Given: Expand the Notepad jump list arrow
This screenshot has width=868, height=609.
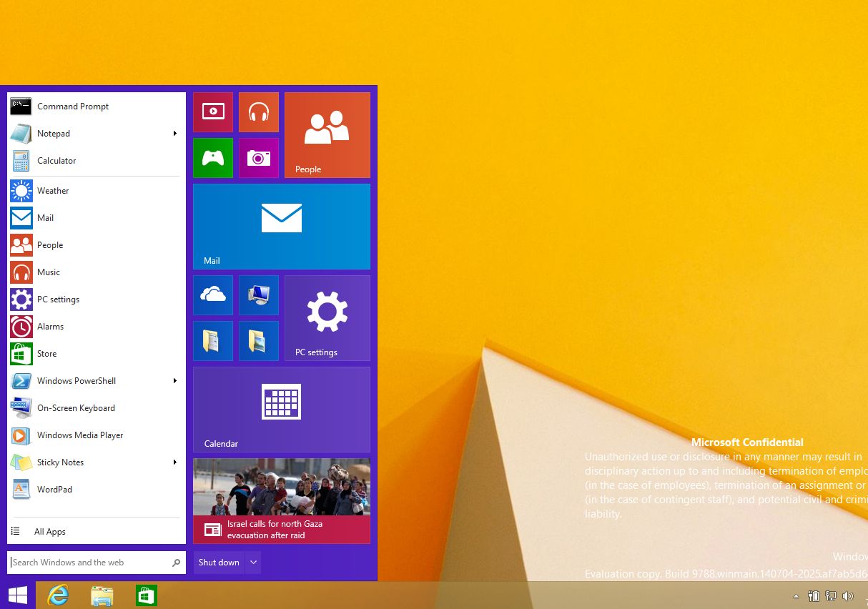Looking at the screenshot, I should (175, 134).
